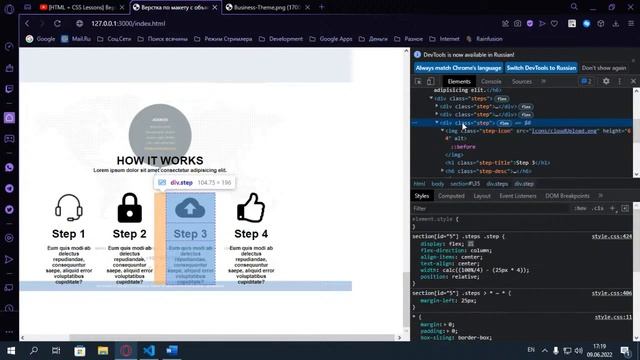This screenshot has height=360, width=640.
Task: Click the page's horizontal scrollbar thumb
Action: click(x=232, y=338)
